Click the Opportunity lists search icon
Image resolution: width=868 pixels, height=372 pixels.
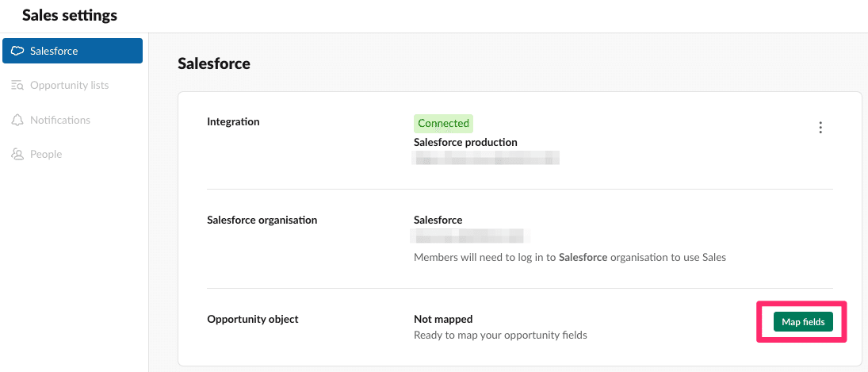(17, 85)
